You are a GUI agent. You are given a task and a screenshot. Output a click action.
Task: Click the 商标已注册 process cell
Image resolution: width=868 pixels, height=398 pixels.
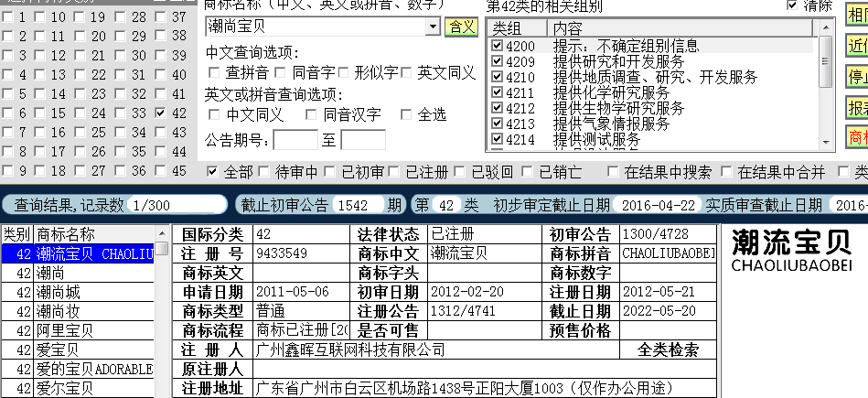[x=301, y=330]
